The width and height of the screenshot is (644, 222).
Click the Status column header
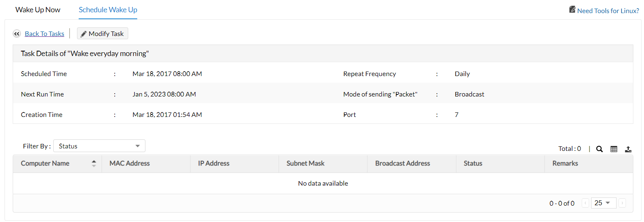473,164
